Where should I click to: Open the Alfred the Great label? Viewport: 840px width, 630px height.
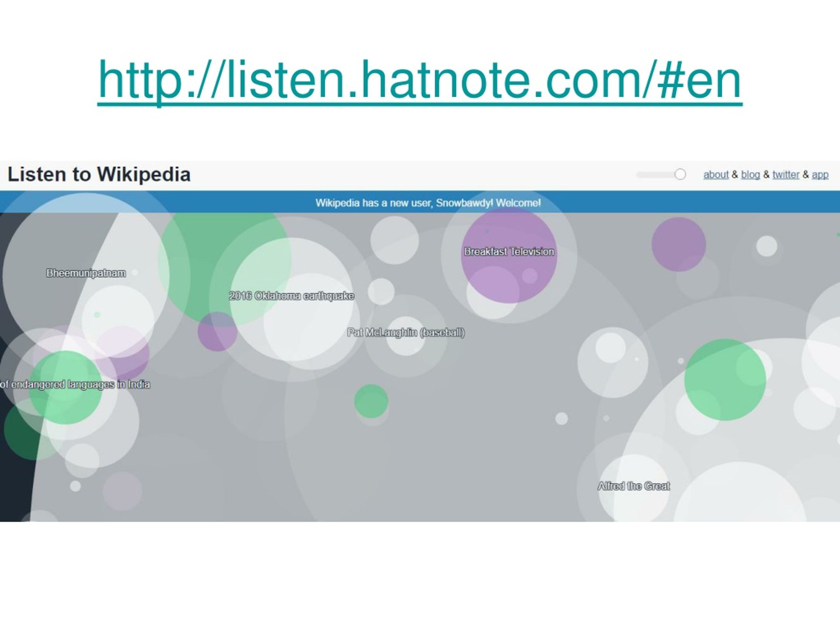[634, 486]
